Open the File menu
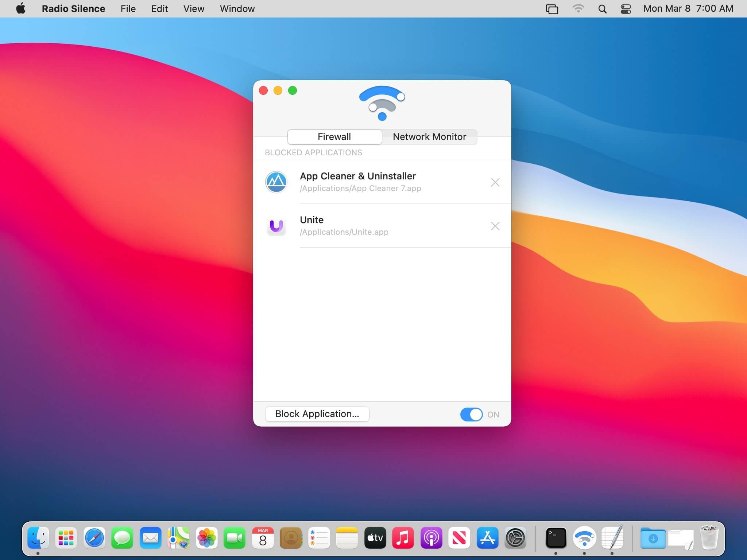The height and width of the screenshot is (560, 747). pos(128,9)
